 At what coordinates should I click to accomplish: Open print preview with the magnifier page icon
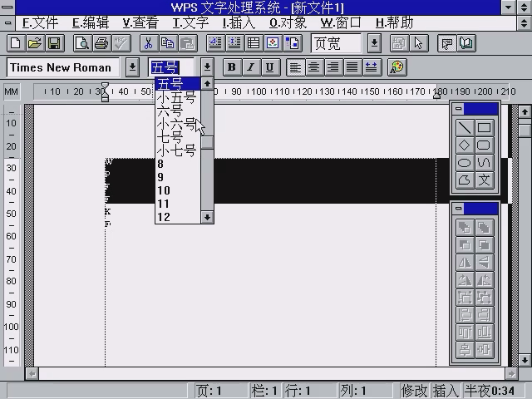coord(82,43)
